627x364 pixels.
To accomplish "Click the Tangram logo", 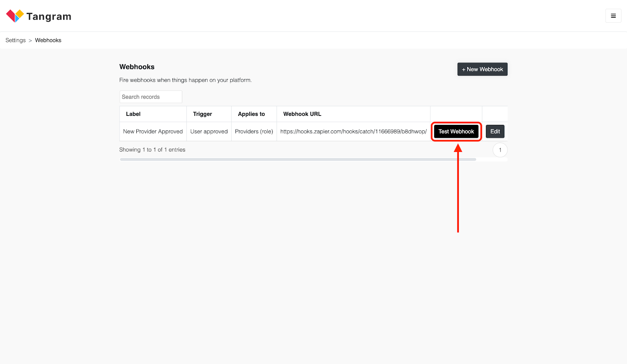I will (x=38, y=16).
